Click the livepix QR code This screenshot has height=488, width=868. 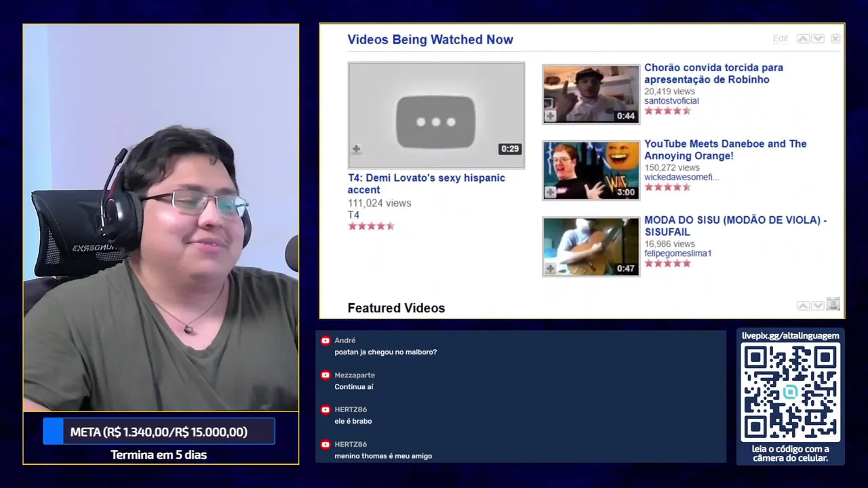(790, 392)
